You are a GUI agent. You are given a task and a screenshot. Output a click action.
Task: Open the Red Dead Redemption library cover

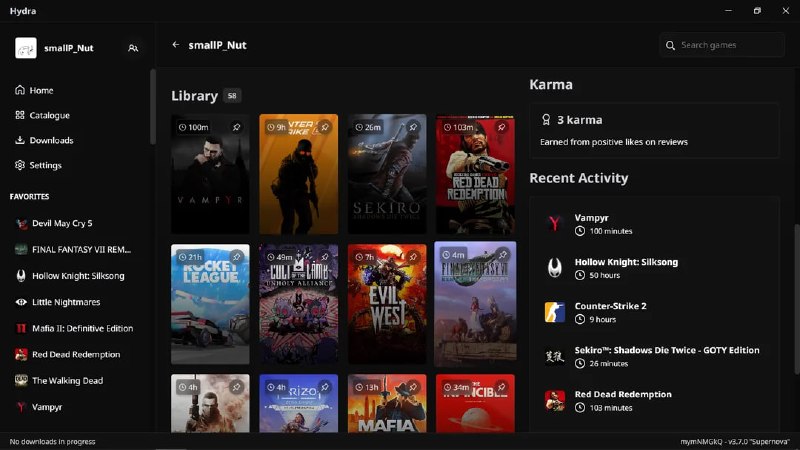tap(476, 174)
